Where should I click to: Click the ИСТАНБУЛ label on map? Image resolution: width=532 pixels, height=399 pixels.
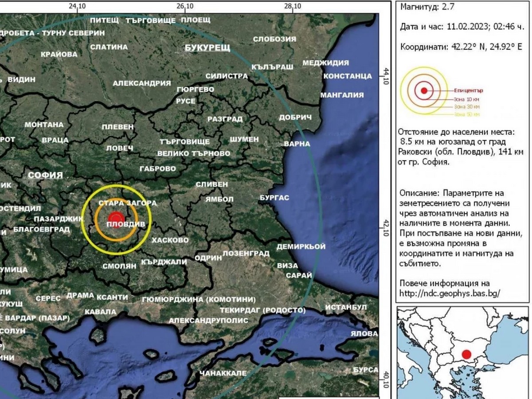346,307
